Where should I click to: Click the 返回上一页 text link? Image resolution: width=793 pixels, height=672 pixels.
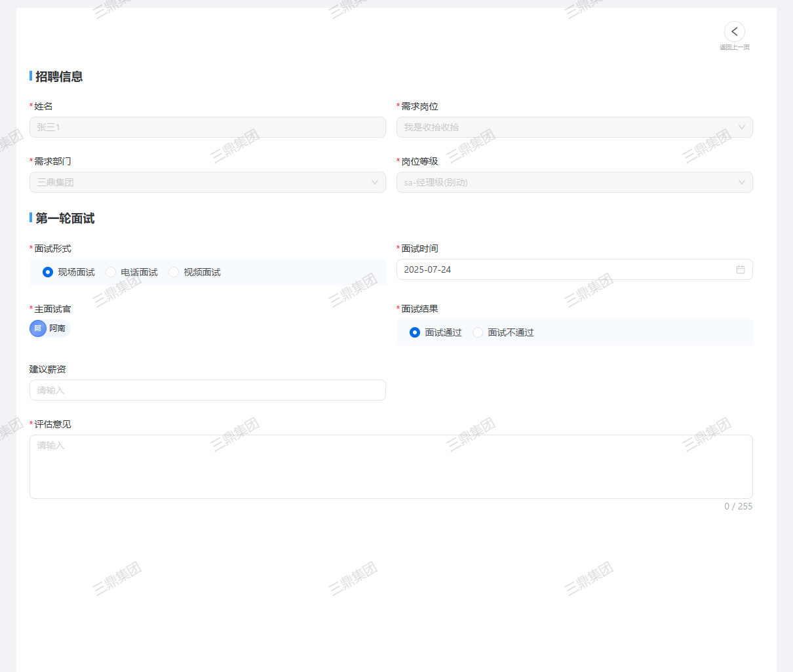734,47
